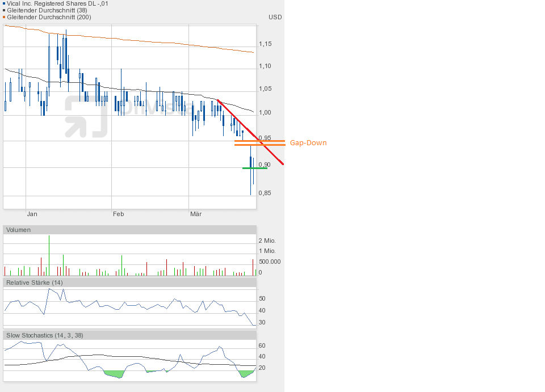Click the Feb label on time axis
Screen dimensions: 545x392
tap(118, 214)
